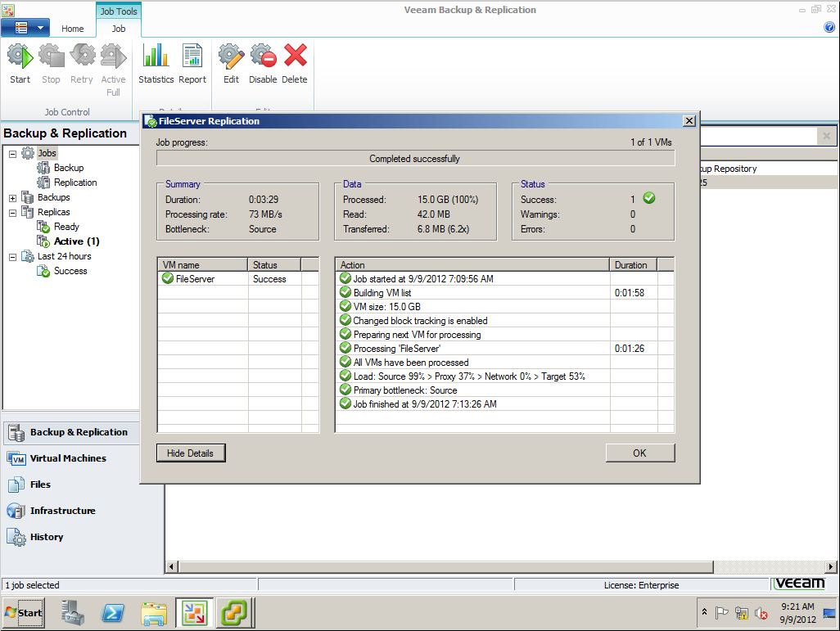Click the VM name column header

(x=202, y=264)
